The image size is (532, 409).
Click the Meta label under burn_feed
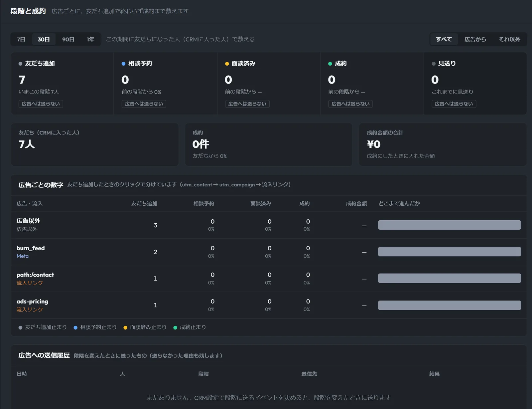pyautogui.click(x=23, y=256)
